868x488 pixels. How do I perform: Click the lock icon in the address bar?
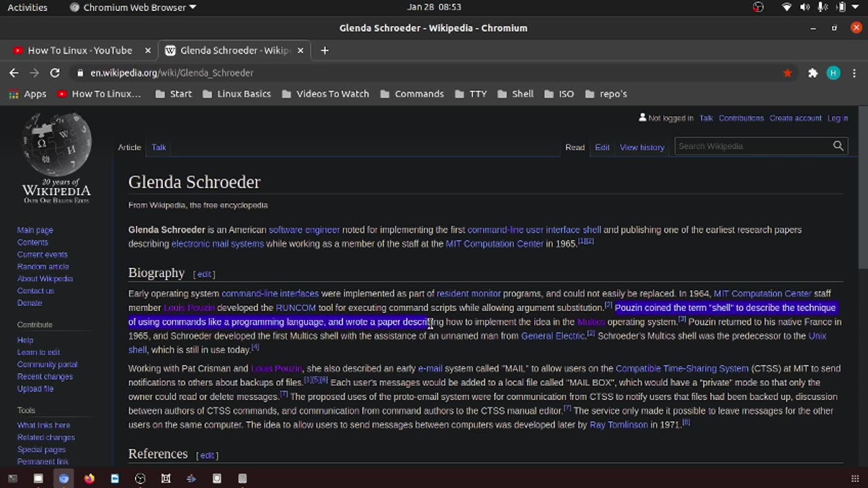point(80,73)
